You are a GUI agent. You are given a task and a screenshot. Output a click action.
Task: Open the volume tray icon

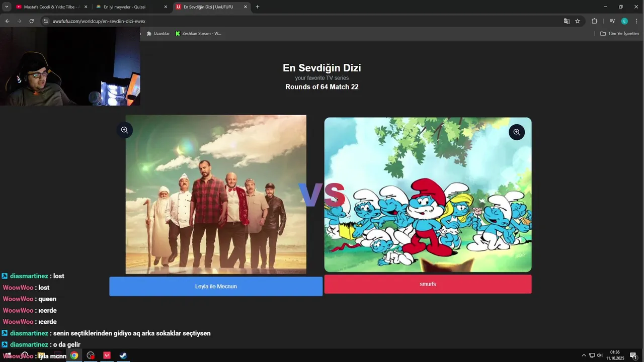pyautogui.click(x=600, y=355)
